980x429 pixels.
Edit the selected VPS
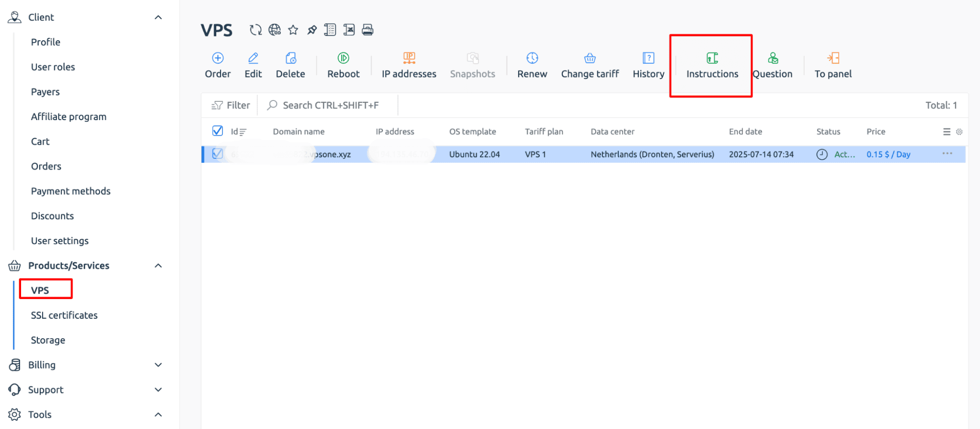click(x=253, y=66)
